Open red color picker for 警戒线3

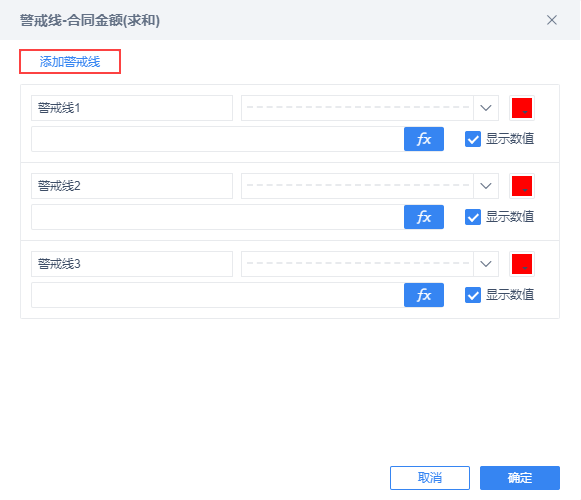[522, 264]
